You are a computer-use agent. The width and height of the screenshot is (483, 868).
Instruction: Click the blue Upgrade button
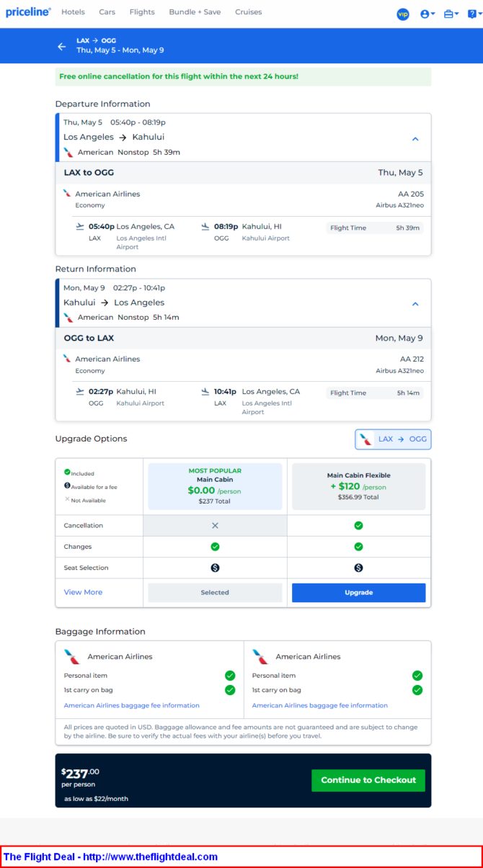click(x=358, y=593)
